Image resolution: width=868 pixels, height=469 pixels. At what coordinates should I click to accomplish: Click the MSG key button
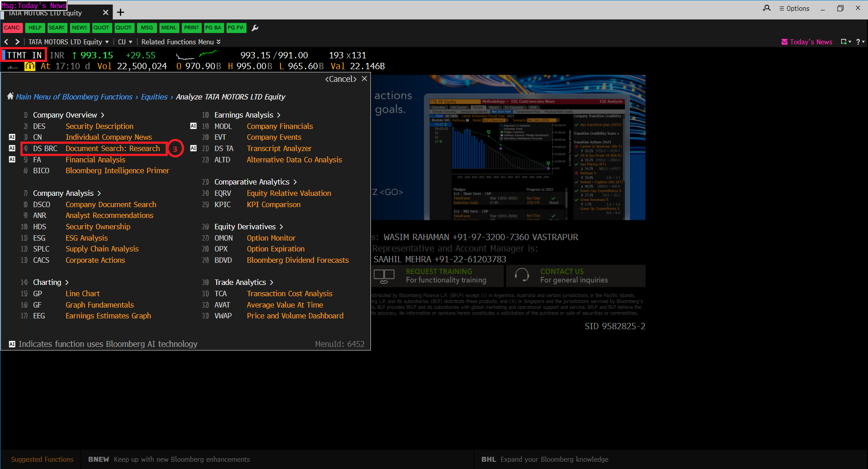(147, 28)
